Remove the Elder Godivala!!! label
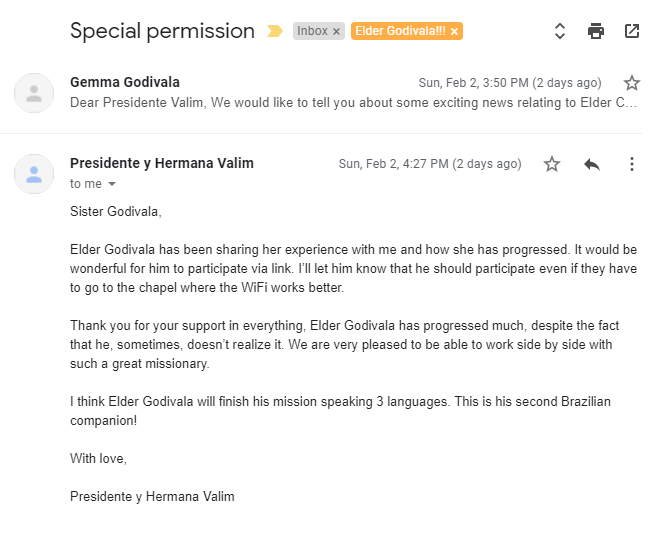The width and height of the screenshot is (657, 534). click(454, 31)
